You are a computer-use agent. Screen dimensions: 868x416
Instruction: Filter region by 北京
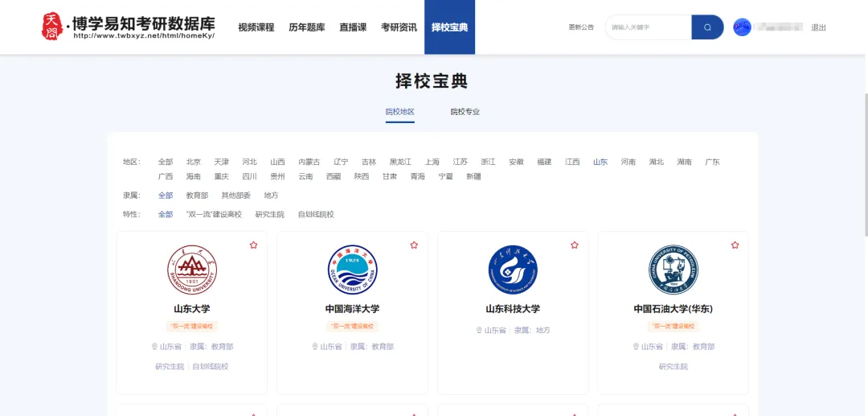point(194,162)
